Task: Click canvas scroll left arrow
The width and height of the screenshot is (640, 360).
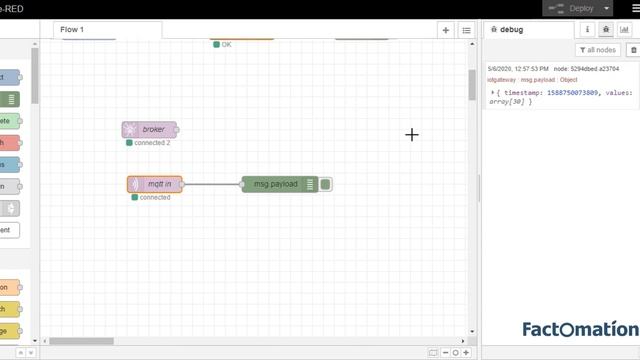Action: coord(45,341)
